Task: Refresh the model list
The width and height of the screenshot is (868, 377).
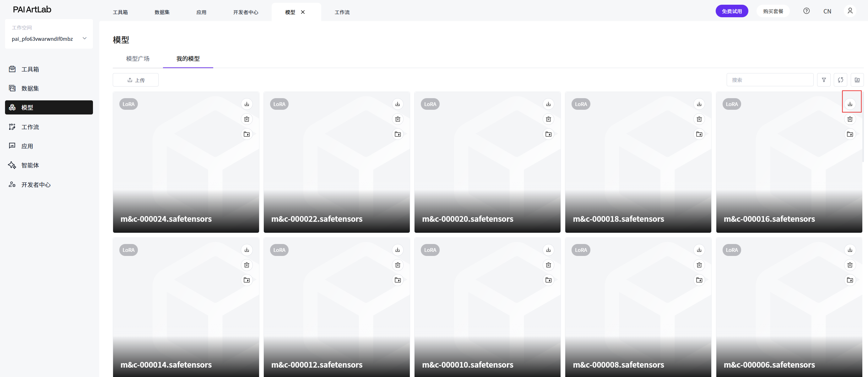Action: click(x=840, y=80)
